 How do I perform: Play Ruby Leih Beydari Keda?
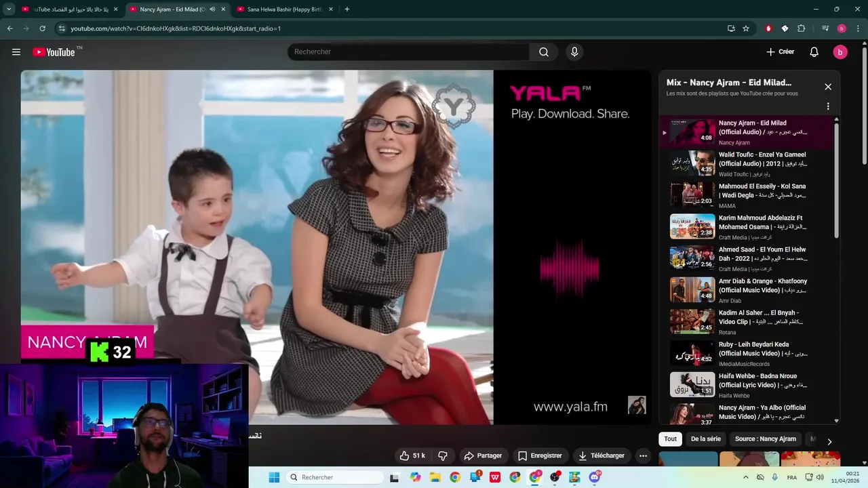click(x=747, y=354)
